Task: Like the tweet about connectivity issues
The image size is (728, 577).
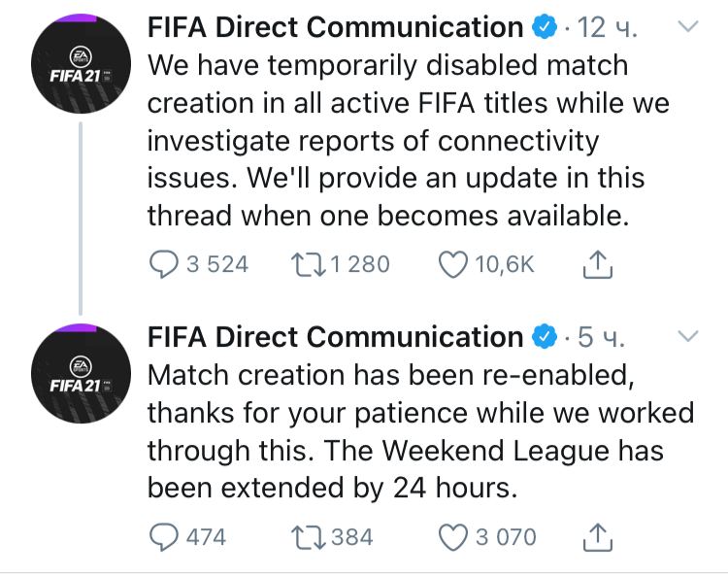Action: coord(454,263)
